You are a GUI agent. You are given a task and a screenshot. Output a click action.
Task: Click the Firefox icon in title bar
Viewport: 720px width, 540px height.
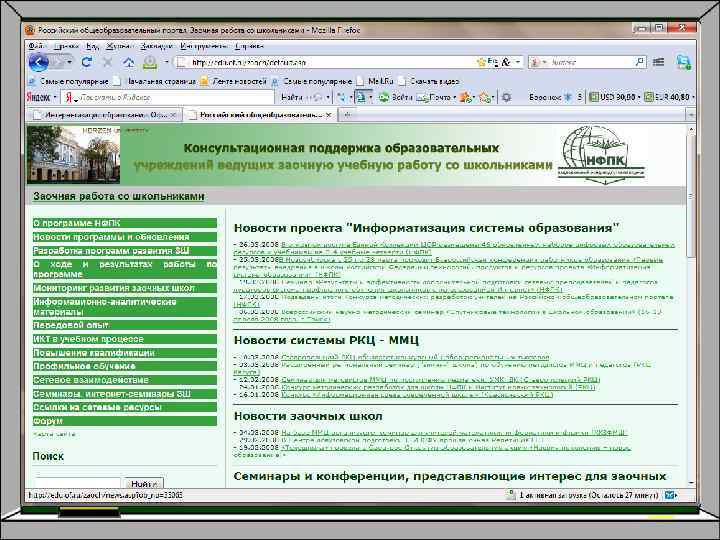coord(30,30)
